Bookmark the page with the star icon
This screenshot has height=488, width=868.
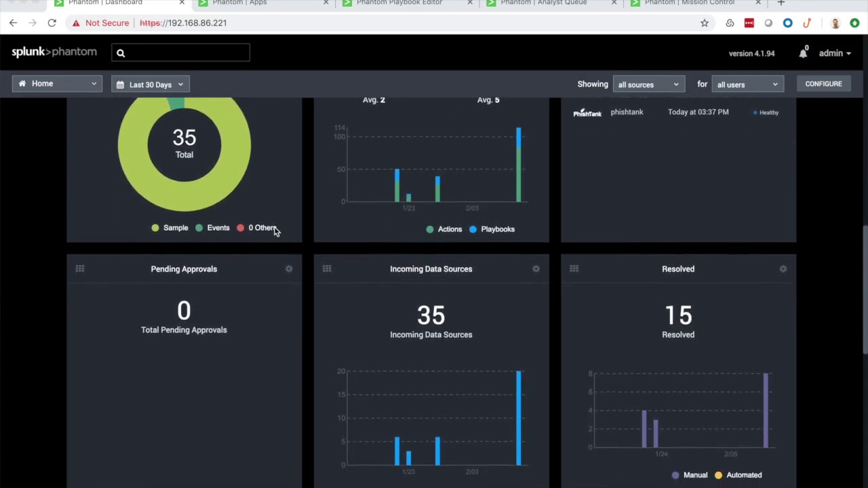(x=705, y=23)
